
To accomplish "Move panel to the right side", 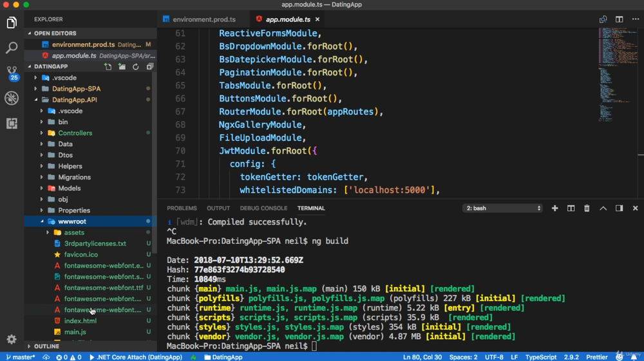I will click(619, 208).
